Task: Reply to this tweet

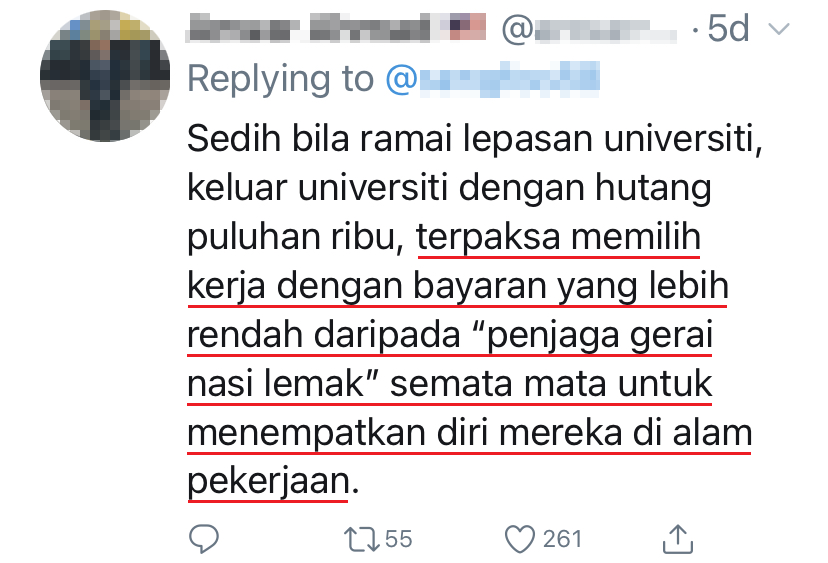Action: point(204,539)
